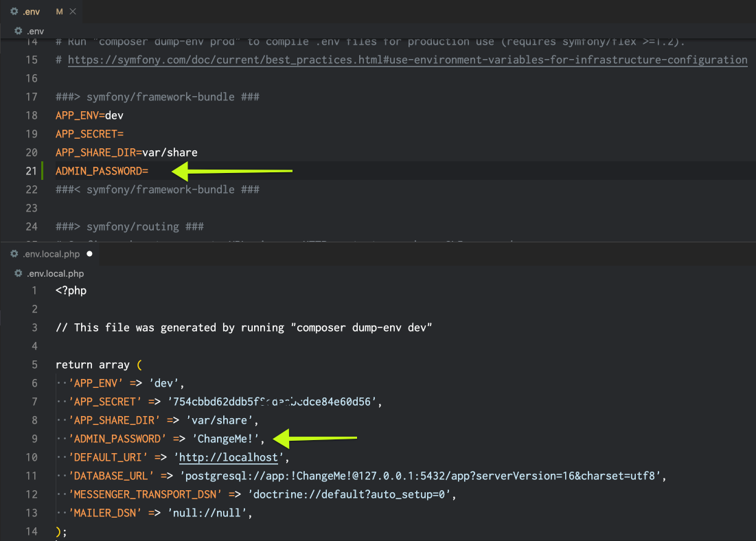Screen dimensions: 756x541
Task: Click the gutter marker beside line 21
Action: point(43,170)
